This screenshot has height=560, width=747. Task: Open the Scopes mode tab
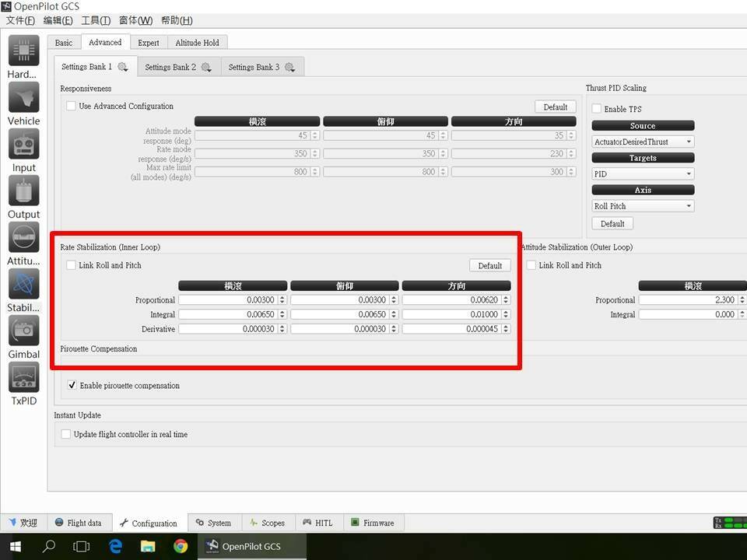tap(268, 523)
